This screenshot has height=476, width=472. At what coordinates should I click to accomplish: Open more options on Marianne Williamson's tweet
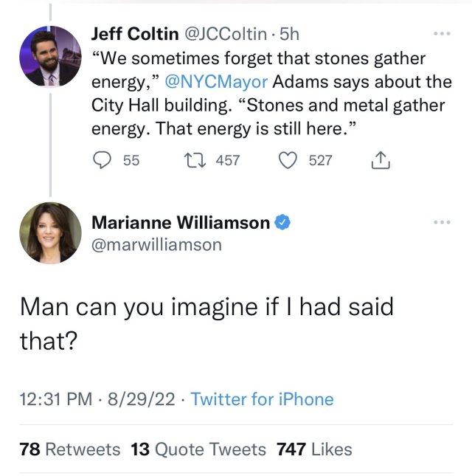441,222
